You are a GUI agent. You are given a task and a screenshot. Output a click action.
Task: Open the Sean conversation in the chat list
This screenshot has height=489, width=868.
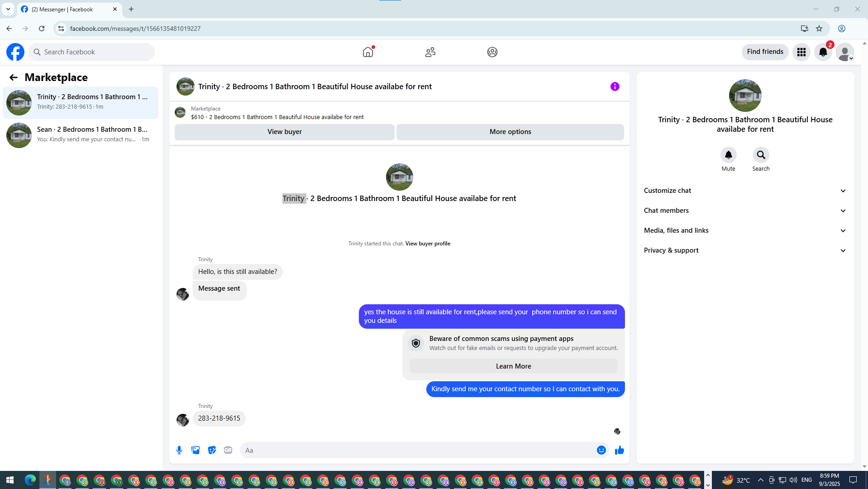tap(81, 135)
